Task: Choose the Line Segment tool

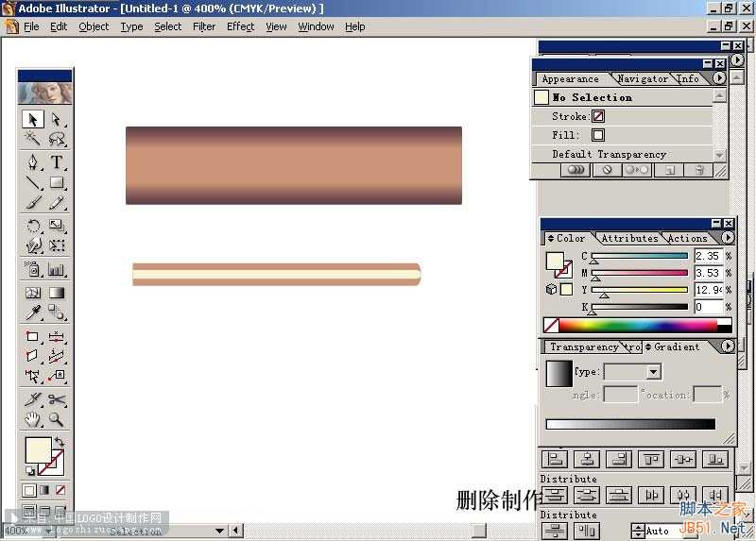Action: pyautogui.click(x=33, y=182)
